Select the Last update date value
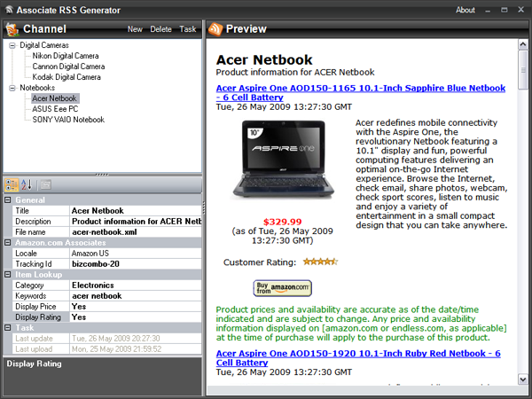The width and height of the screenshot is (532, 399). pos(136,339)
